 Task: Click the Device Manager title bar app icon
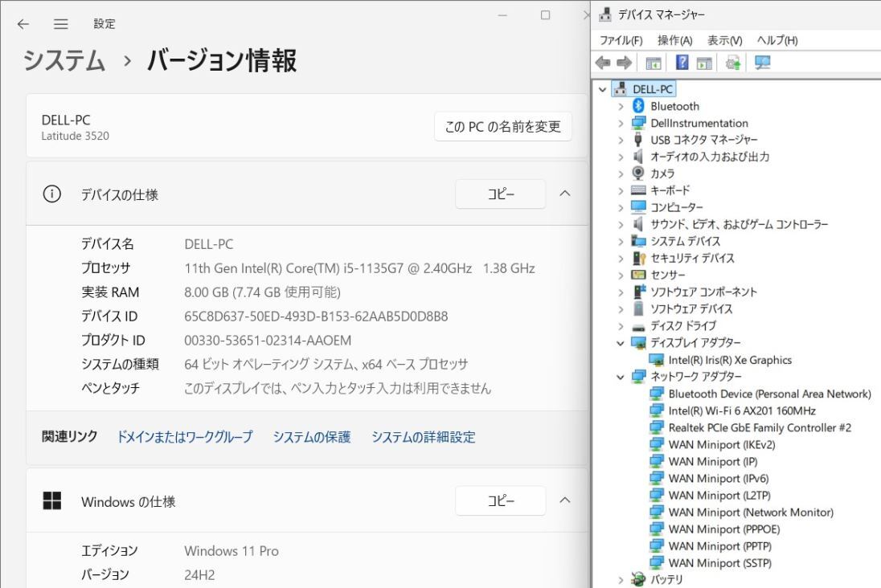pyautogui.click(x=605, y=14)
